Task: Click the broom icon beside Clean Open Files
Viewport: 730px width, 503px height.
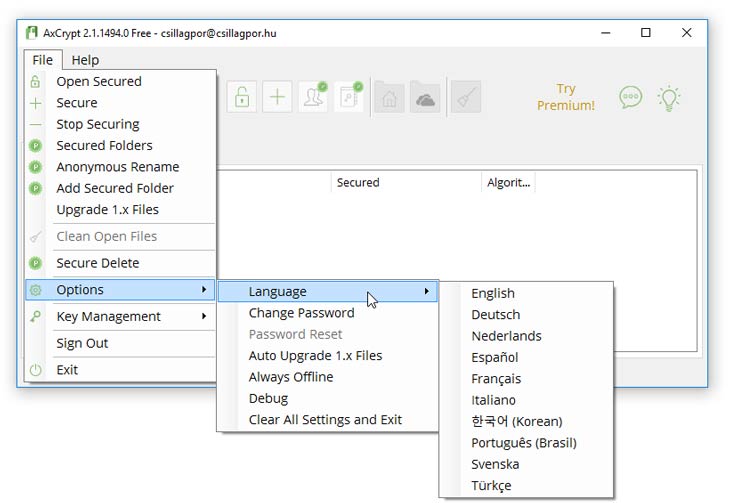Action: (x=35, y=237)
